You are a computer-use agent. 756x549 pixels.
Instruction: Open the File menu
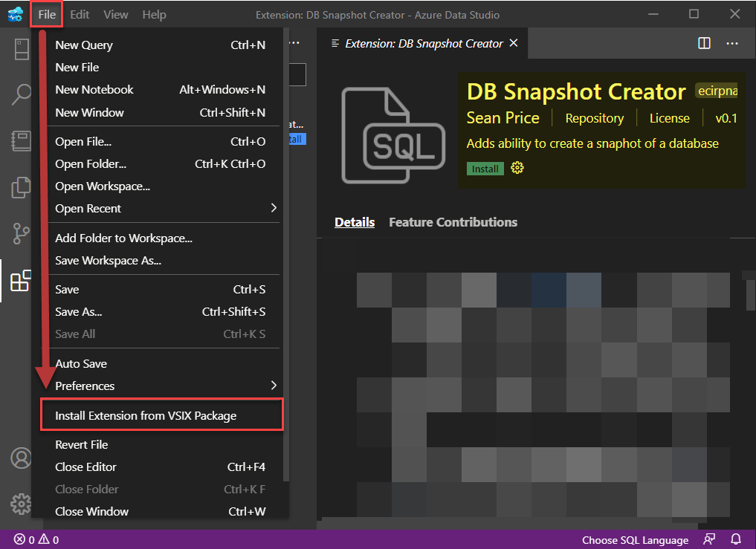(47, 14)
